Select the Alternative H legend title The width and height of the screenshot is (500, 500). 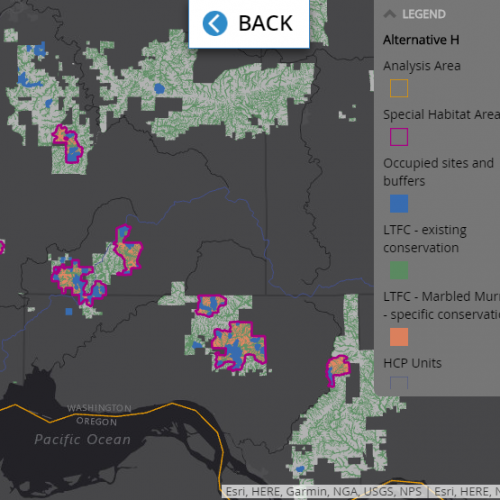pyautogui.click(x=421, y=40)
